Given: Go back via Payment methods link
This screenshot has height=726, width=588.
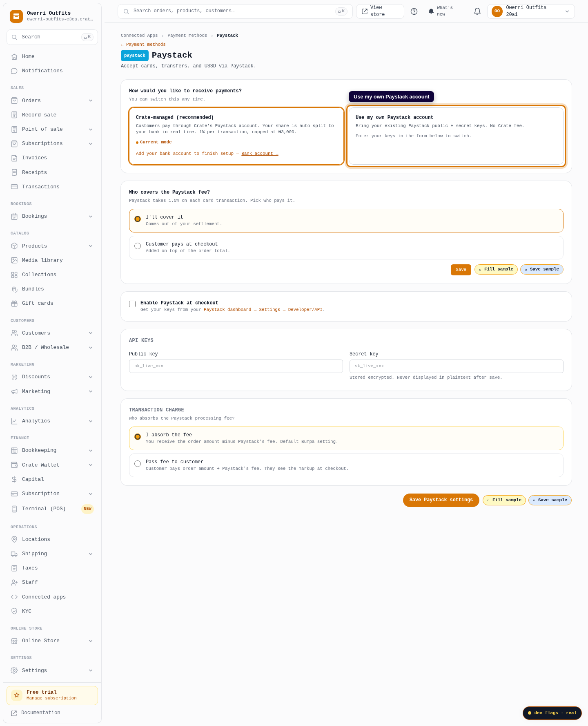Looking at the screenshot, I should point(143,45).
